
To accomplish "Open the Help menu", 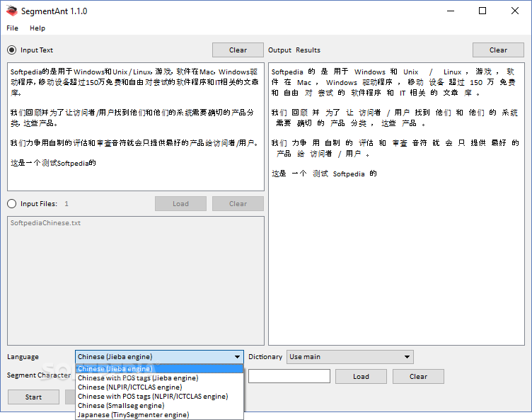I will [37, 28].
